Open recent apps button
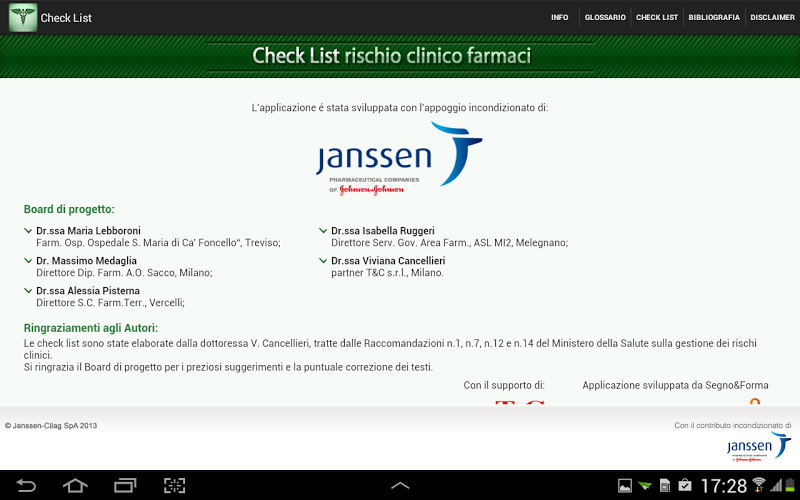This screenshot has width=800, height=500. pyautogui.click(x=125, y=485)
